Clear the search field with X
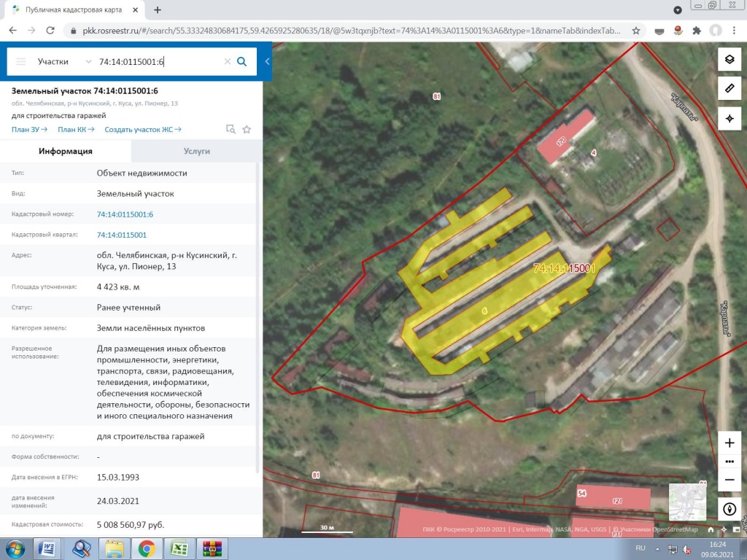Viewport: 747px width, 560px height. [x=228, y=61]
